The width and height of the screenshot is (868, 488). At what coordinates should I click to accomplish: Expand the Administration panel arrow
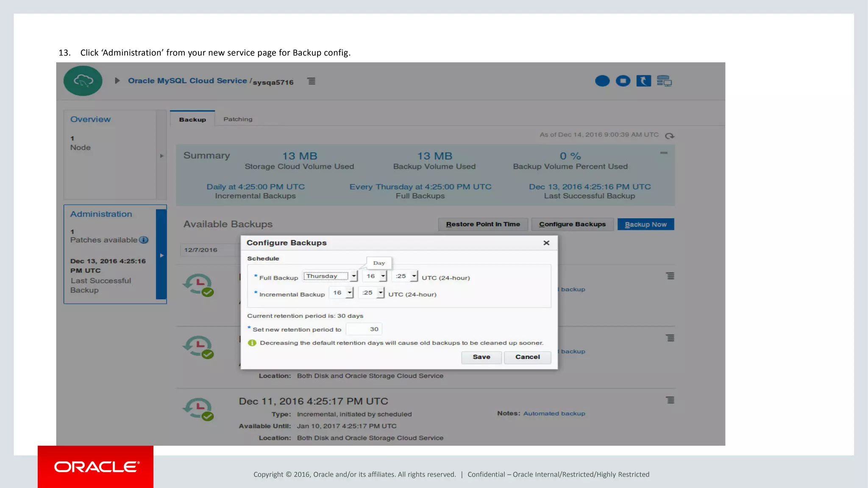(161, 255)
